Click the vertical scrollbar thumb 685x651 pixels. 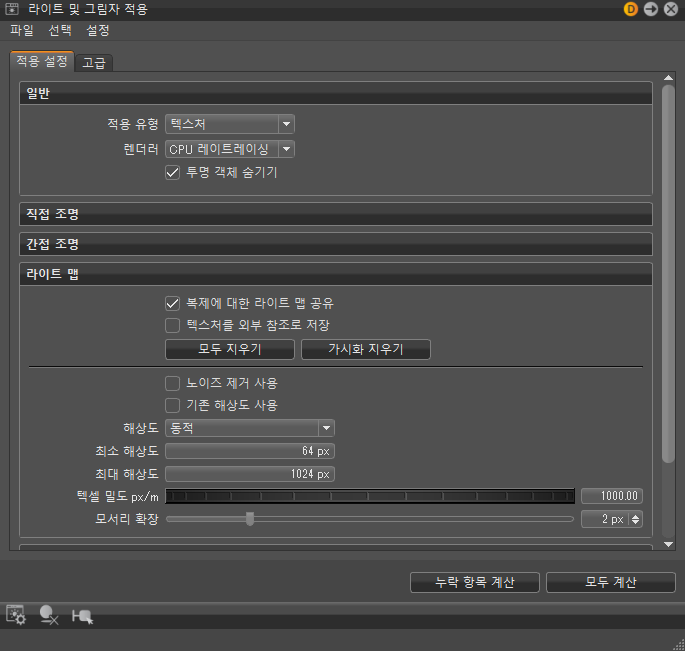668,274
